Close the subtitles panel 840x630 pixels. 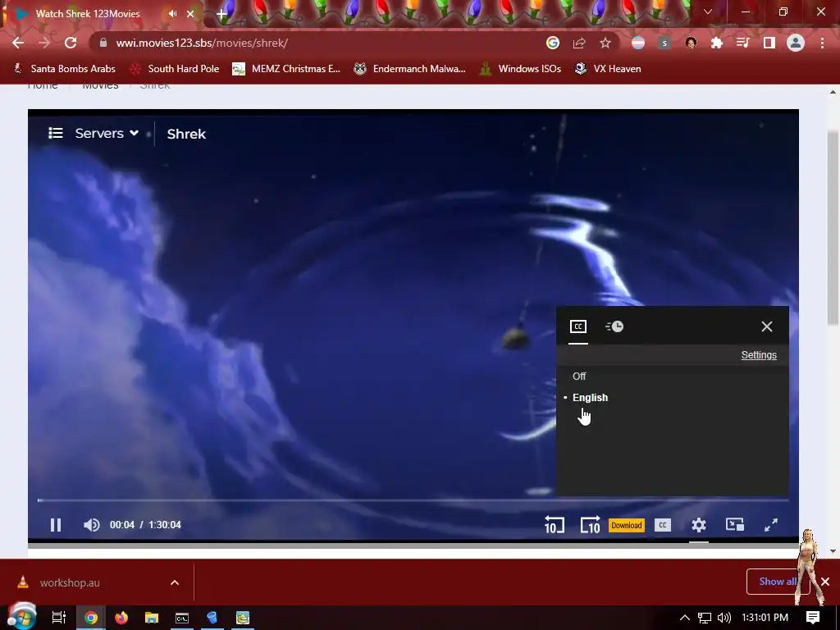point(767,326)
